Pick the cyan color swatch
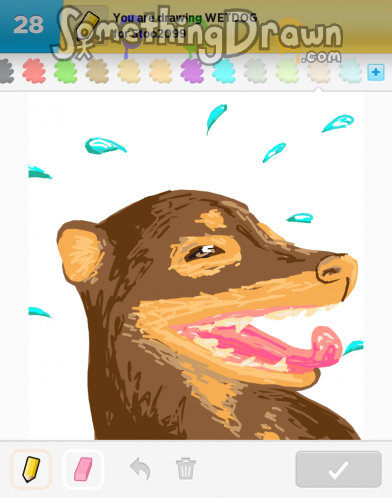Screen dimensions: 392x498 224,71
